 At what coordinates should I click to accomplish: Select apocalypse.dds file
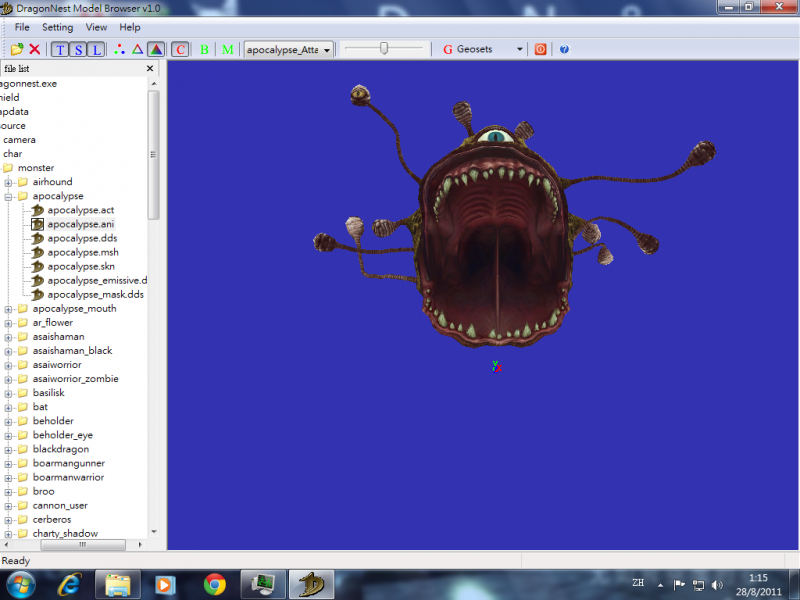(x=82, y=238)
